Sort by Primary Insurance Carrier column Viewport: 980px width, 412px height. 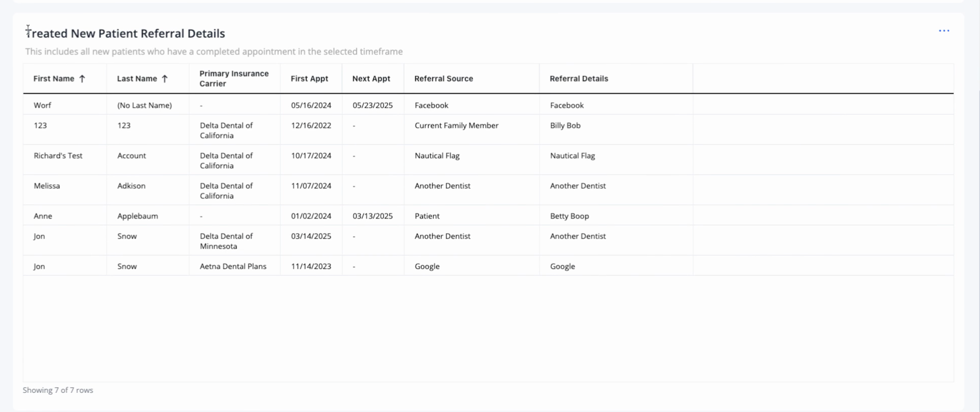(x=234, y=79)
